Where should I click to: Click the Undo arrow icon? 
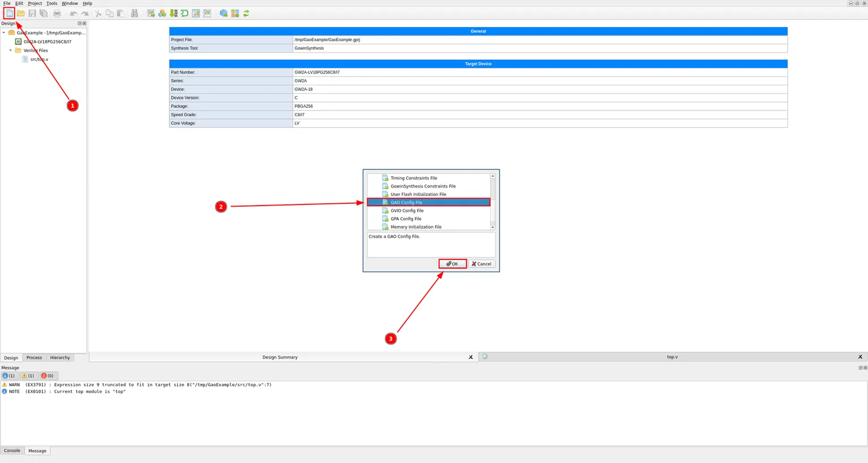pyautogui.click(x=73, y=13)
